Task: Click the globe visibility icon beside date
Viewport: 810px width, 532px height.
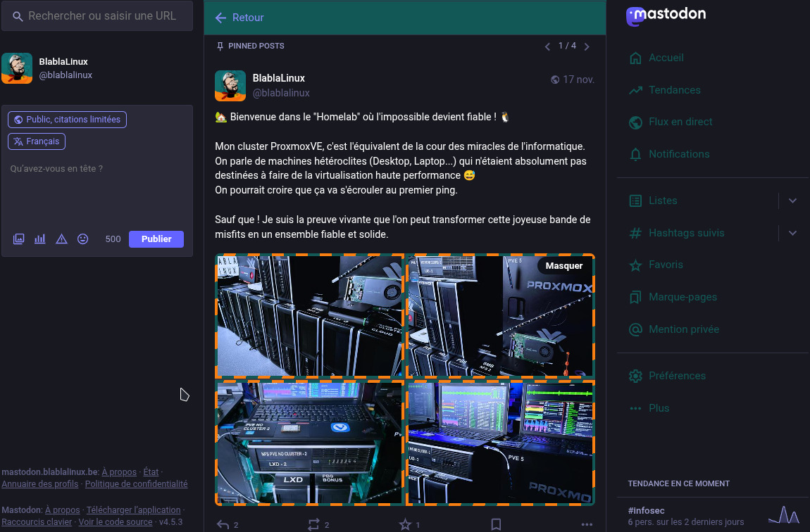Action: coord(555,80)
